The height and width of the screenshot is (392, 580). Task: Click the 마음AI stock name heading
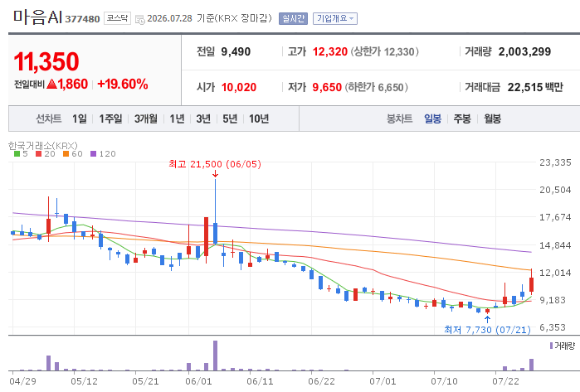point(37,17)
